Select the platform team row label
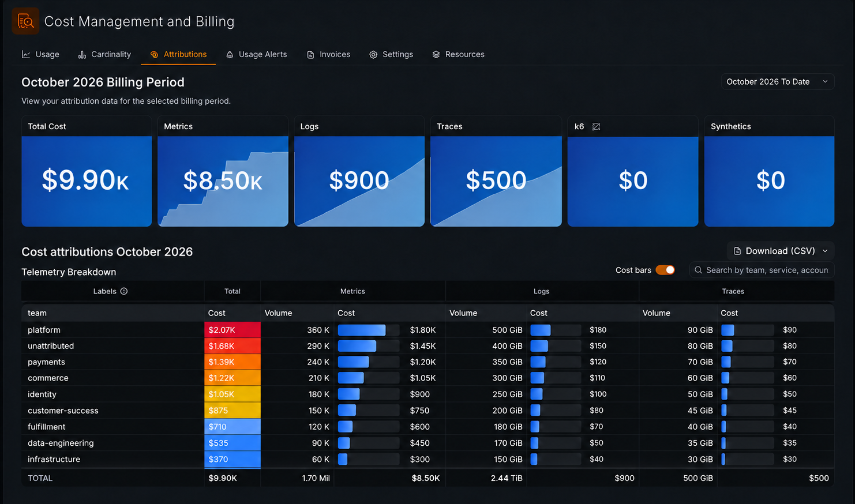The height and width of the screenshot is (504, 855). click(x=44, y=330)
